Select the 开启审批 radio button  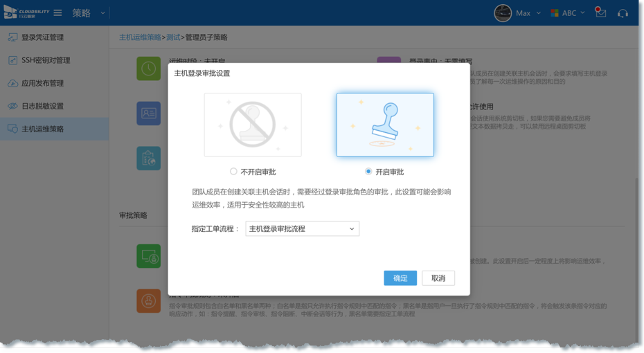pyautogui.click(x=368, y=172)
